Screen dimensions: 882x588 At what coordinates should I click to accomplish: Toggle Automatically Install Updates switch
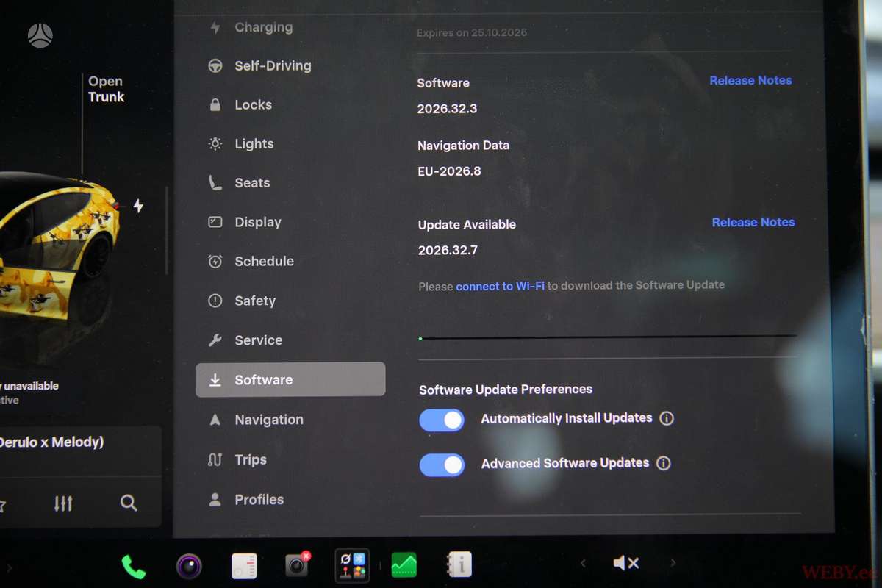(442, 420)
